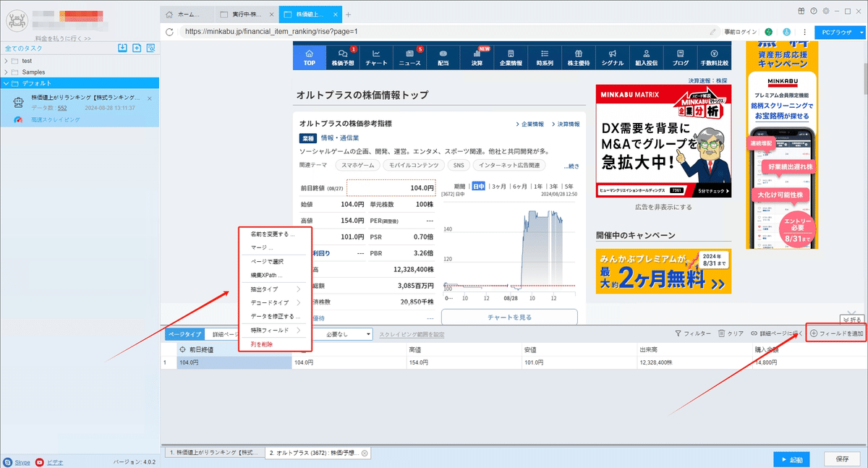Click the チャートを見る button
The image size is (868, 468).
tap(509, 317)
